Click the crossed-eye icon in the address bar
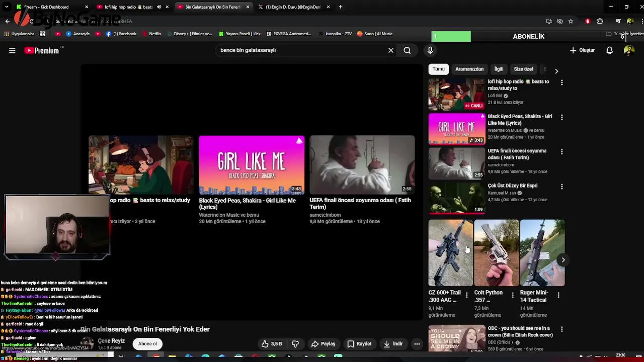 560,21
